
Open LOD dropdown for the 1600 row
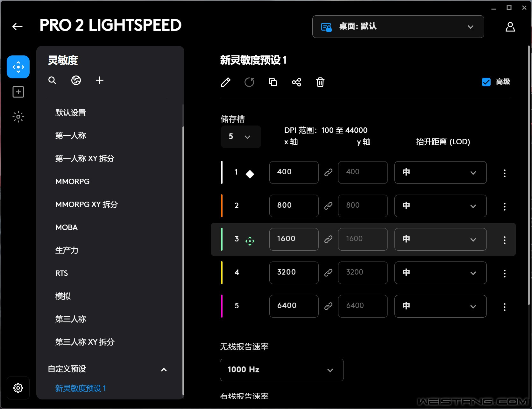[440, 239]
